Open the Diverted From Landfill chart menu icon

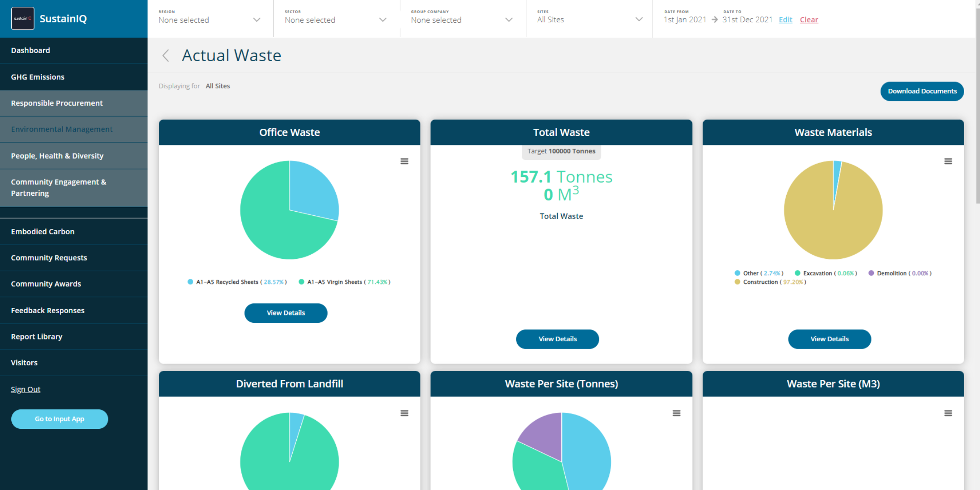tap(404, 413)
